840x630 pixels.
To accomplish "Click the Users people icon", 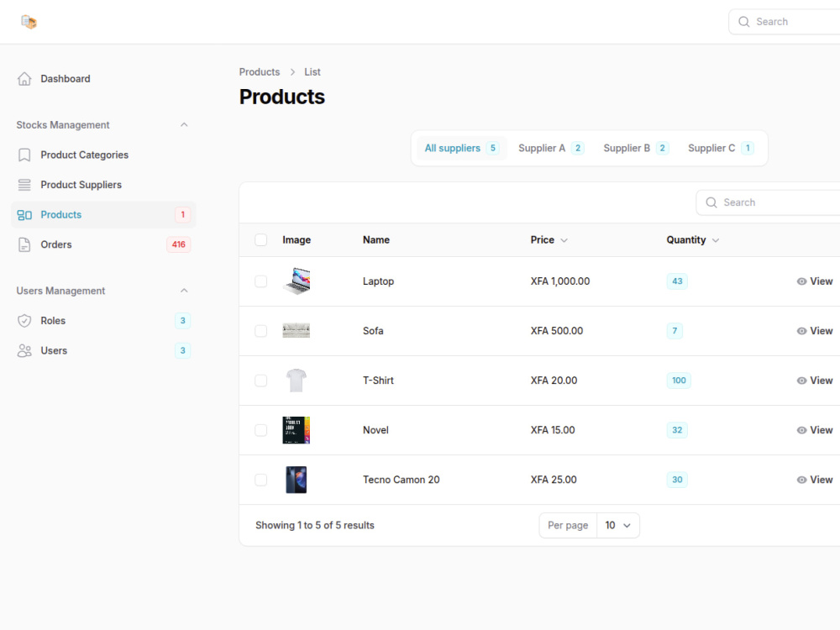I will (24, 351).
